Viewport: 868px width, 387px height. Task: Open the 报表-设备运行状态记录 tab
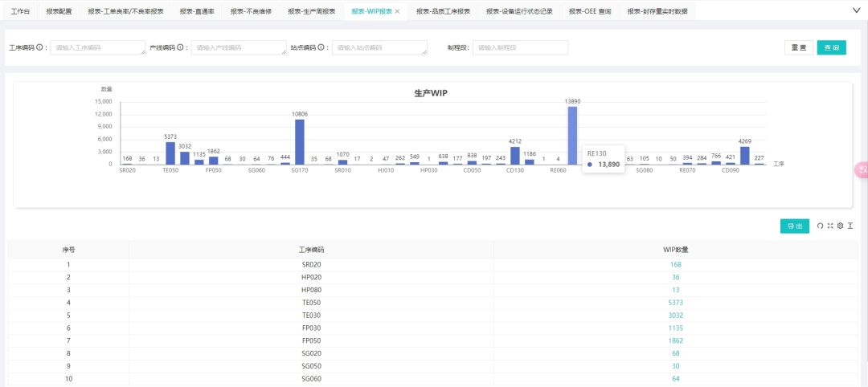point(519,11)
